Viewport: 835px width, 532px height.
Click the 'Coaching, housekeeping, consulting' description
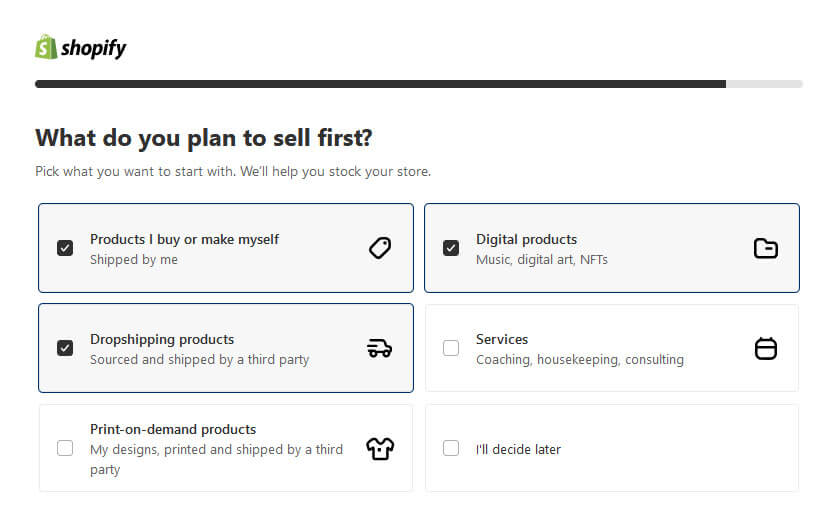click(x=579, y=359)
